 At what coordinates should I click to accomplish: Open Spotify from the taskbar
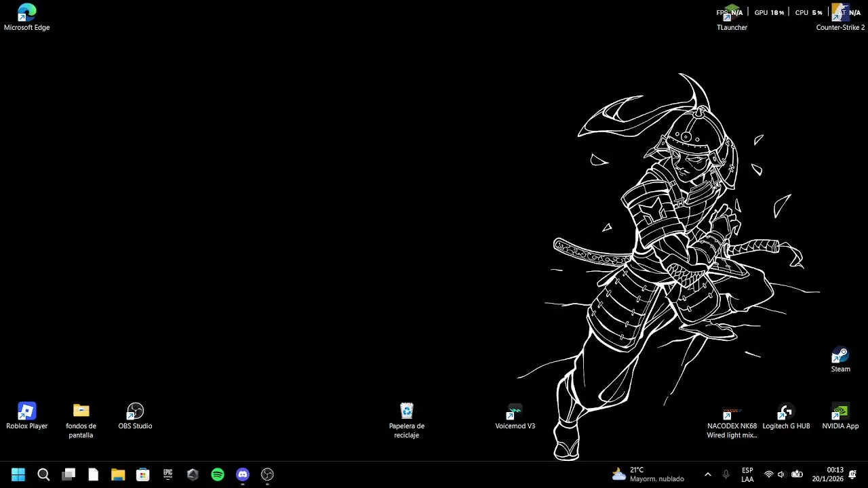pyautogui.click(x=218, y=474)
